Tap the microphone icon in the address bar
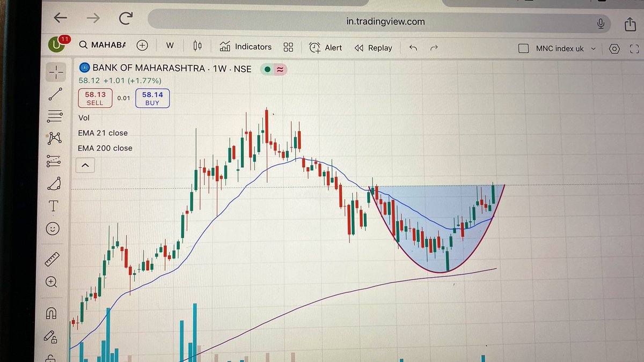 (x=601, y=23)
